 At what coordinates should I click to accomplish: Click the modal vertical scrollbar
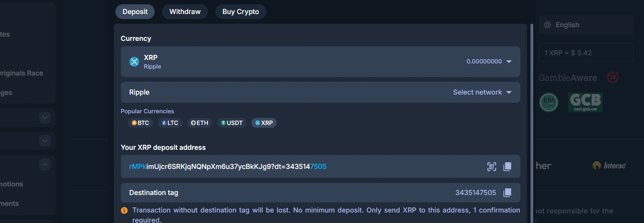[532, 117]
